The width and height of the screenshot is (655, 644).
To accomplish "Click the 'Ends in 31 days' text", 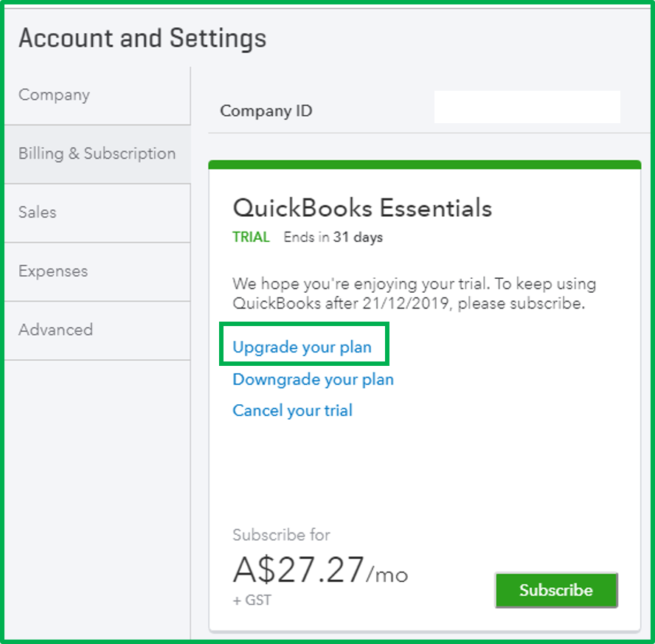I will click(333, 238).
